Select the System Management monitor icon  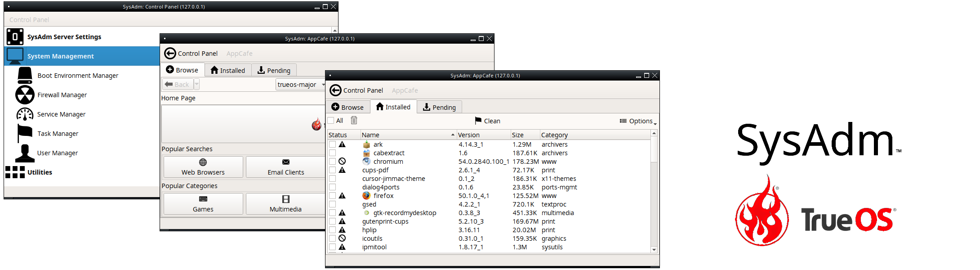click(15, 56)
